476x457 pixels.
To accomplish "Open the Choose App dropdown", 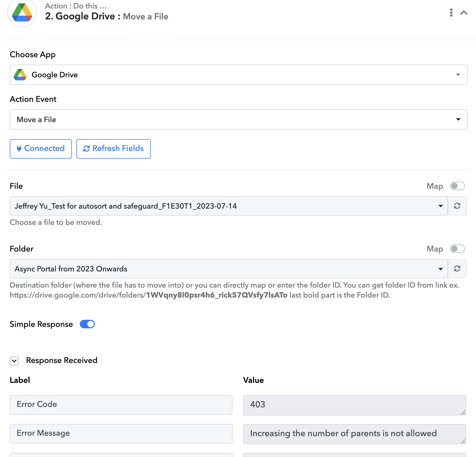I will [238, 75].
